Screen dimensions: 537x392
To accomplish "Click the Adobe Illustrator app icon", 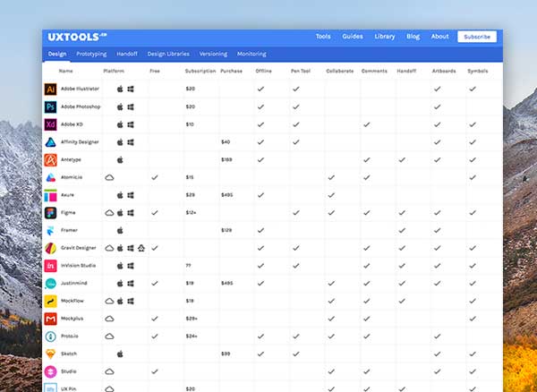I will coord(50,89).
